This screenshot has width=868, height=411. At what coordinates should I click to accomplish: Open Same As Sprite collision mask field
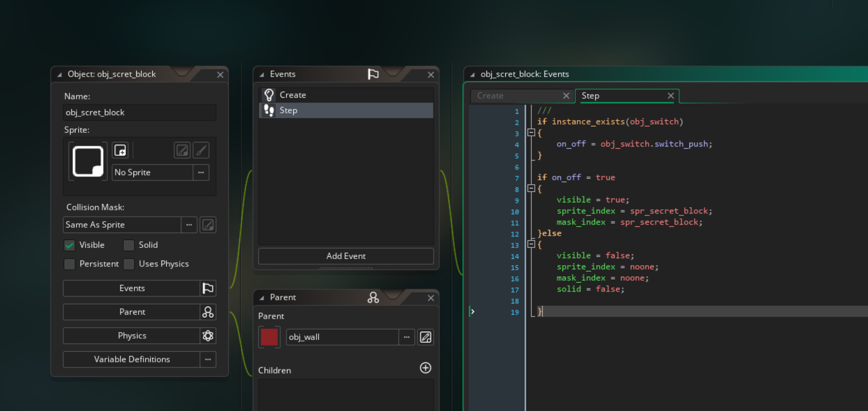tap(122, 225)
